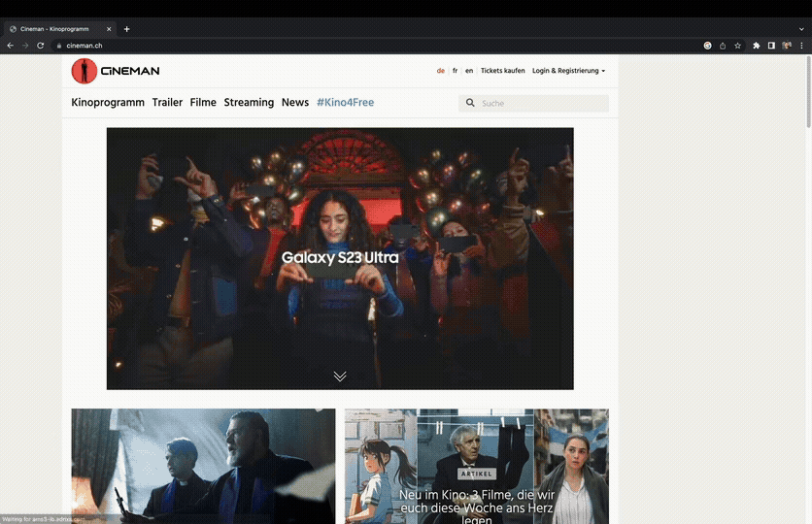Go back using the browser back arrow
Screen dimensions: 812x524
(x=11, y=46)
